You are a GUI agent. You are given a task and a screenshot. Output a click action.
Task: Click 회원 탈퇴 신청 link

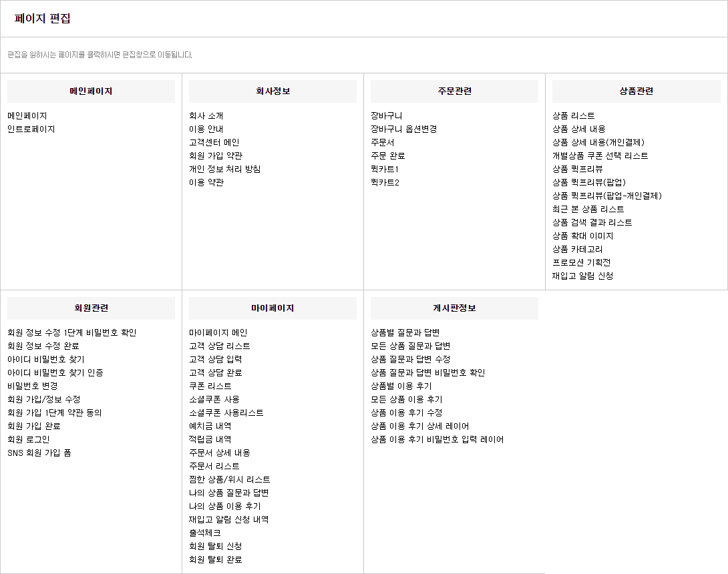[216, 547]
